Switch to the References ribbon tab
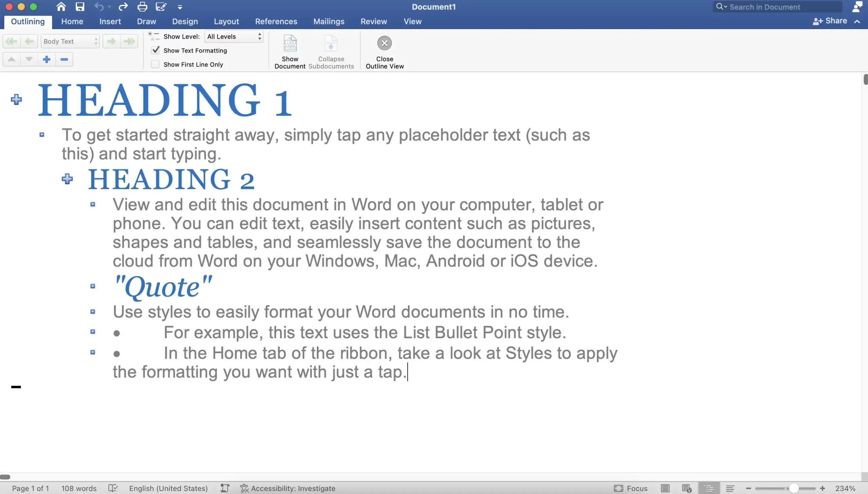Screen dimensions: 868x494 [276, 21]
